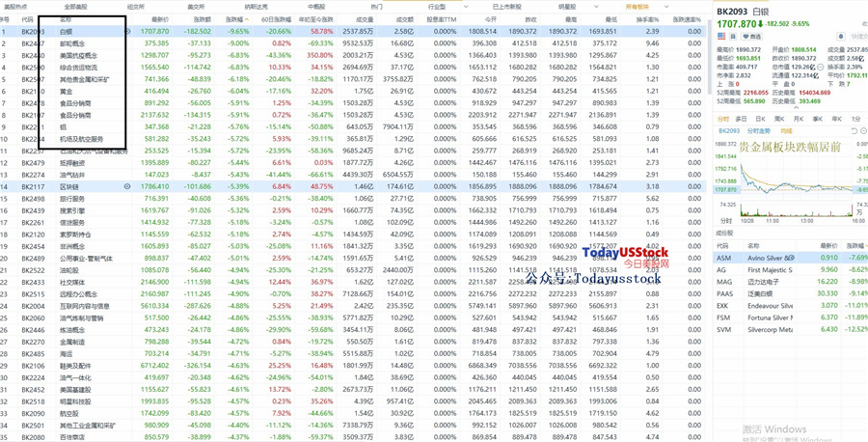Select the 明星科技股 sector row
The width and height of the screenshot is (868, 442).
[x=353, y=401]
